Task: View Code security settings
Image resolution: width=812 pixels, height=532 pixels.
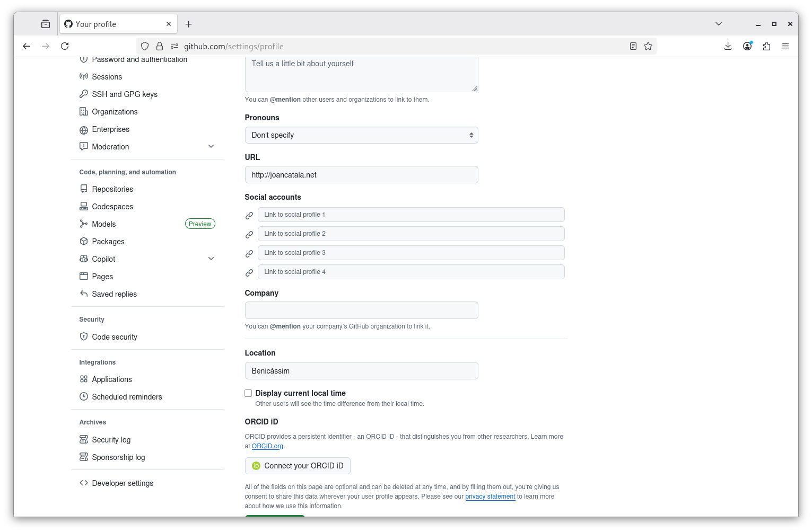Action: [115, 336]
